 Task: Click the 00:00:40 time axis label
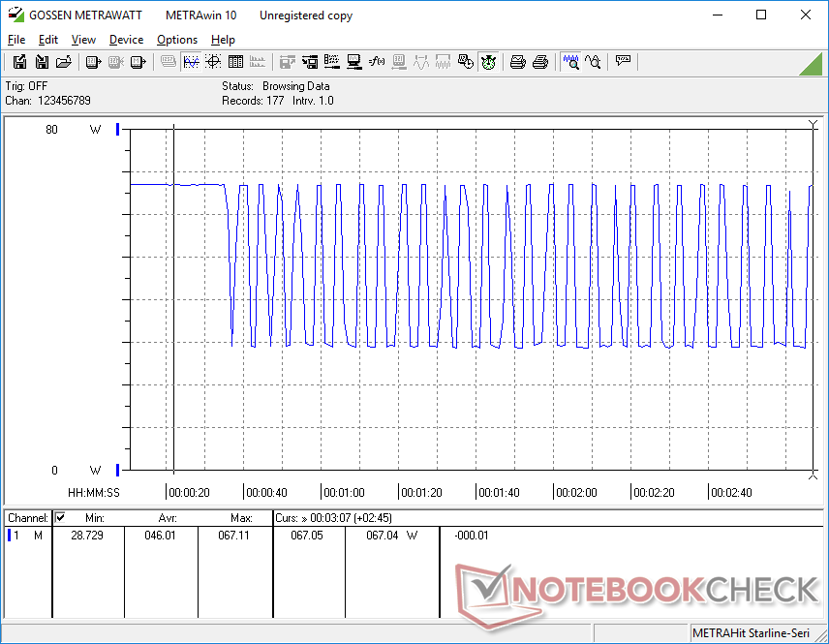266,493
